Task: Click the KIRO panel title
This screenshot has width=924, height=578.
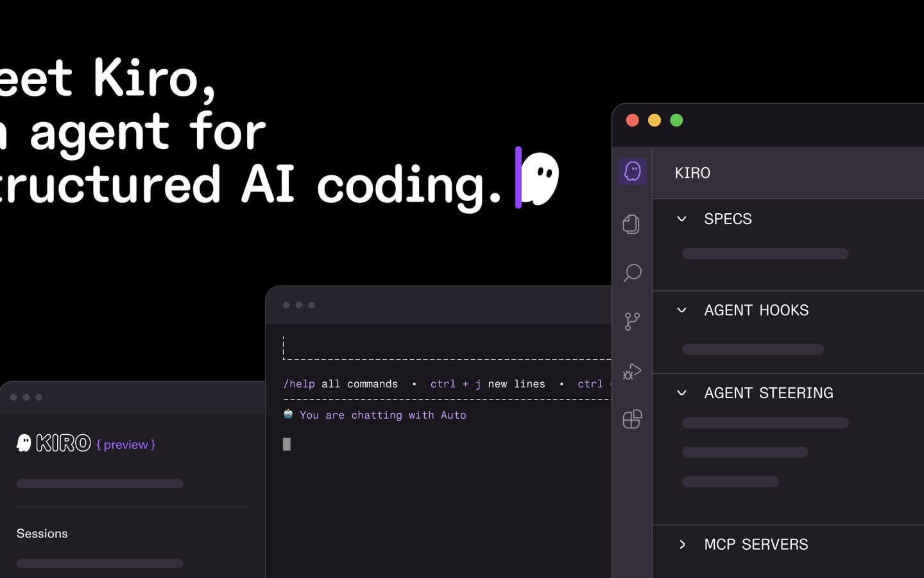Action: [692, 173]
